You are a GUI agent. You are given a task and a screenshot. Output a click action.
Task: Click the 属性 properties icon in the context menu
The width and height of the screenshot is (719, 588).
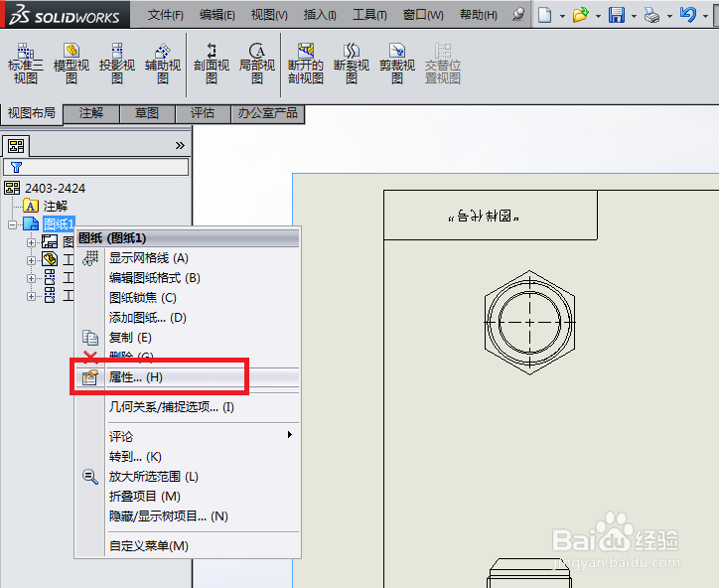(90, 377)
